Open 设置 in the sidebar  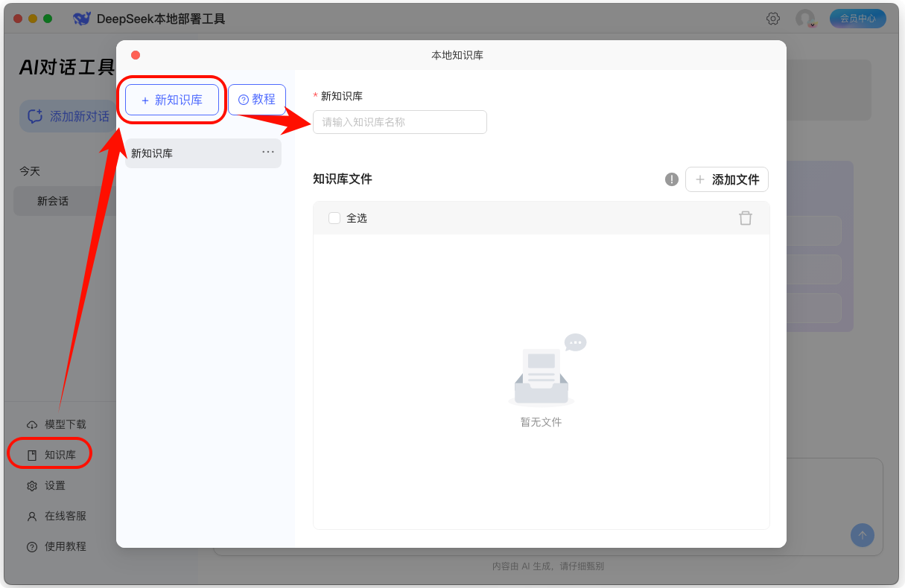click(46, 485)
